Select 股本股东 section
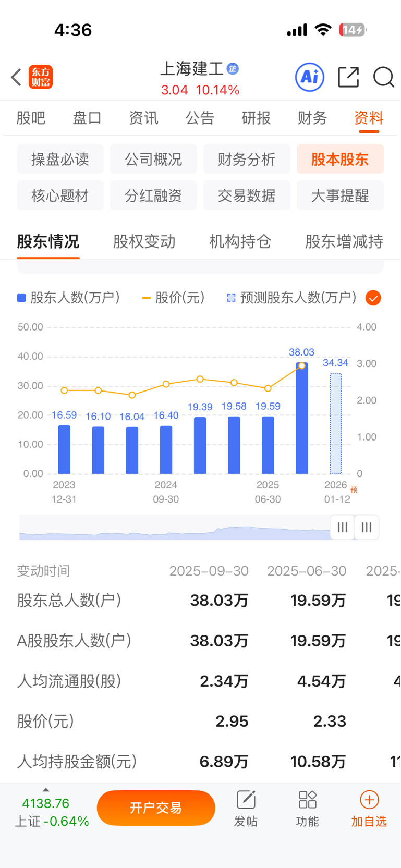The image size is (401, 868). click(x=340, y=159)
